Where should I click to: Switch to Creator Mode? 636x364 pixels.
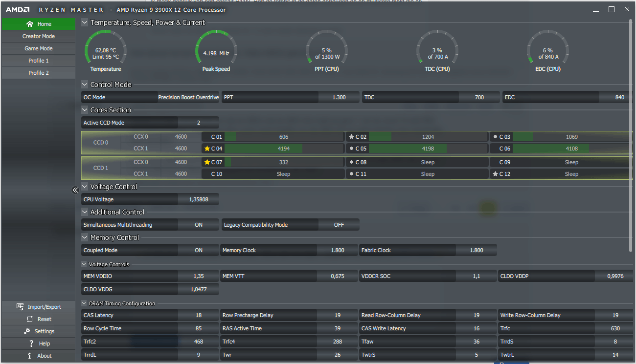pyautogui.click(x=39, y=36)
